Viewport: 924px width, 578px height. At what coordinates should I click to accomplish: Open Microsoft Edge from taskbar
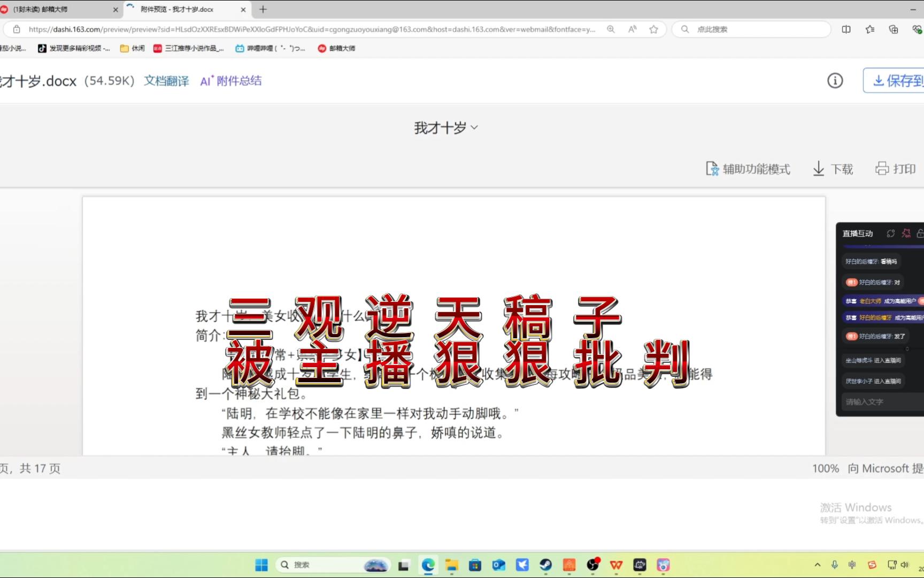[x=428, y=565]
